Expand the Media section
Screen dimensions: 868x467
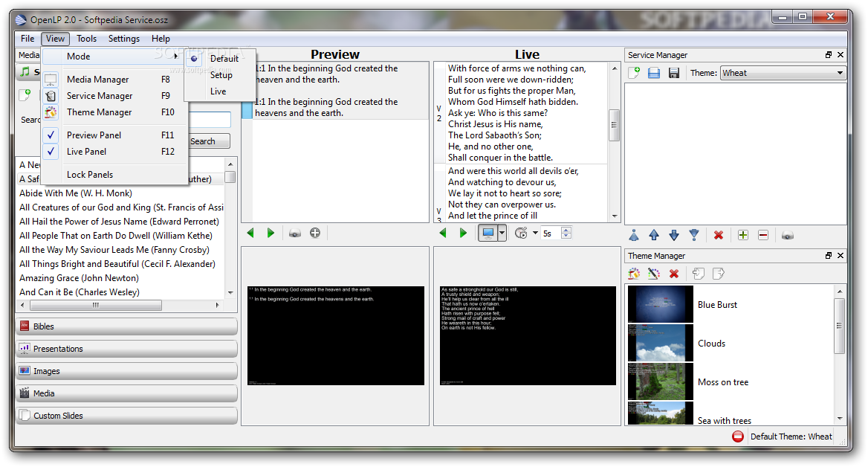(x=127, y=393)
